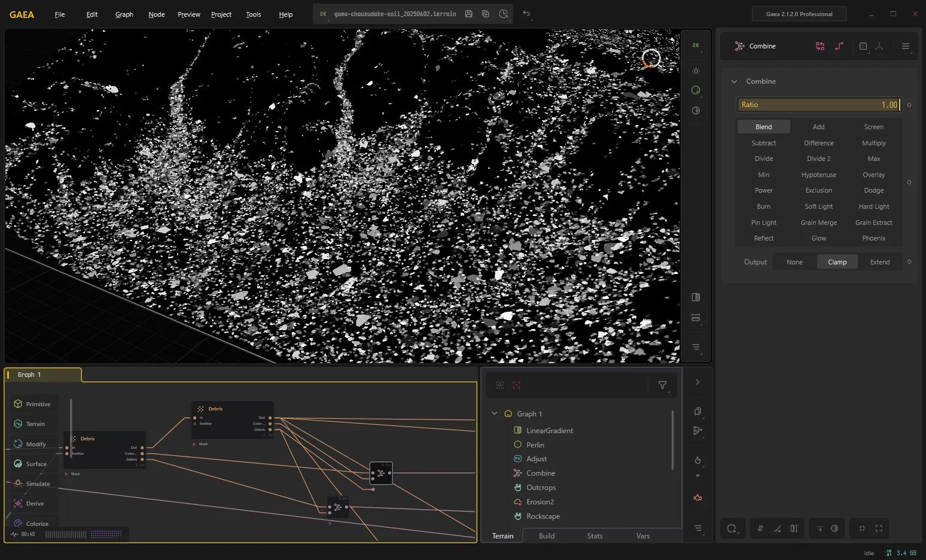Open the viewport lighting sun icon
Image resolution: width=926 pixels, height=560 pixels.
tap(696, 71)
